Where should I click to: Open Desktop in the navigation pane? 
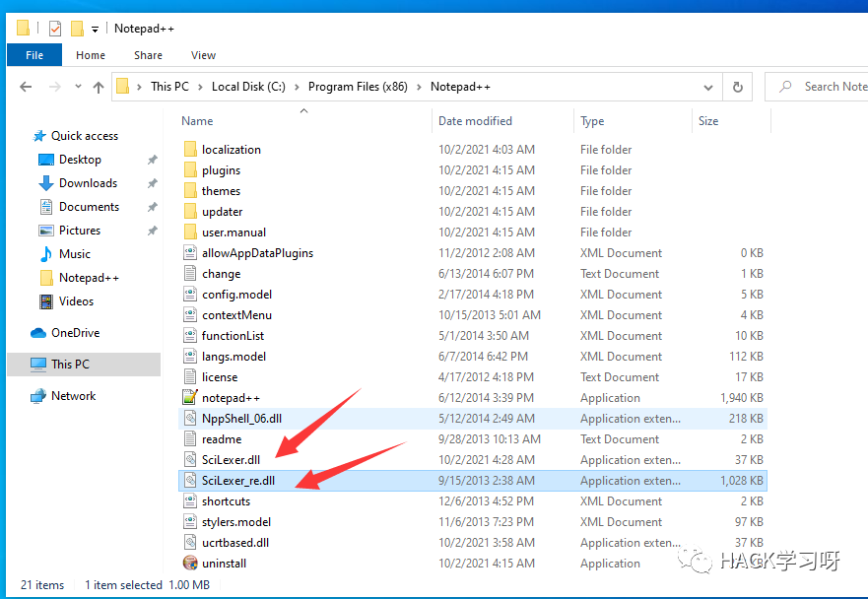tap(80, 160)
